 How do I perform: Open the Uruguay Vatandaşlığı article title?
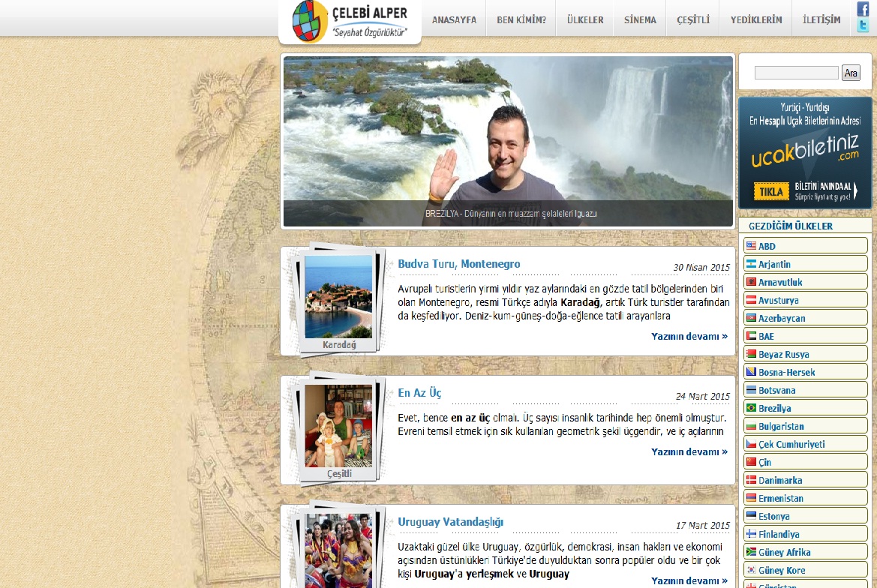(450, 522)
